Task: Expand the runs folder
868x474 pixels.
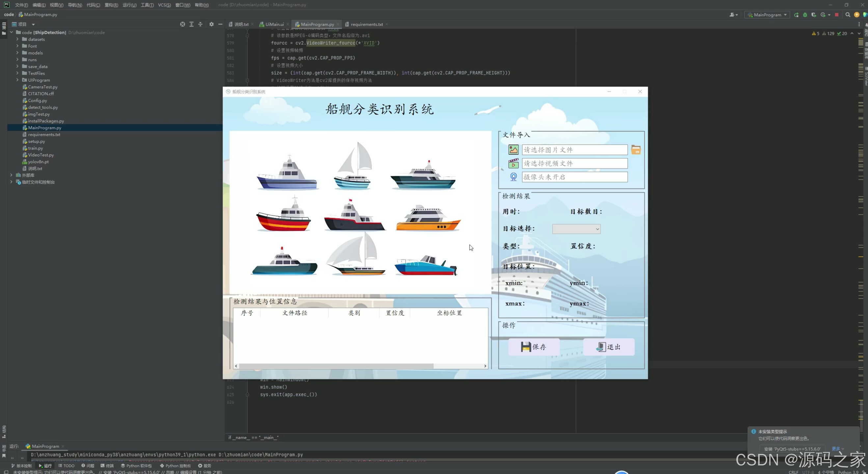Action: coord(17,60)
